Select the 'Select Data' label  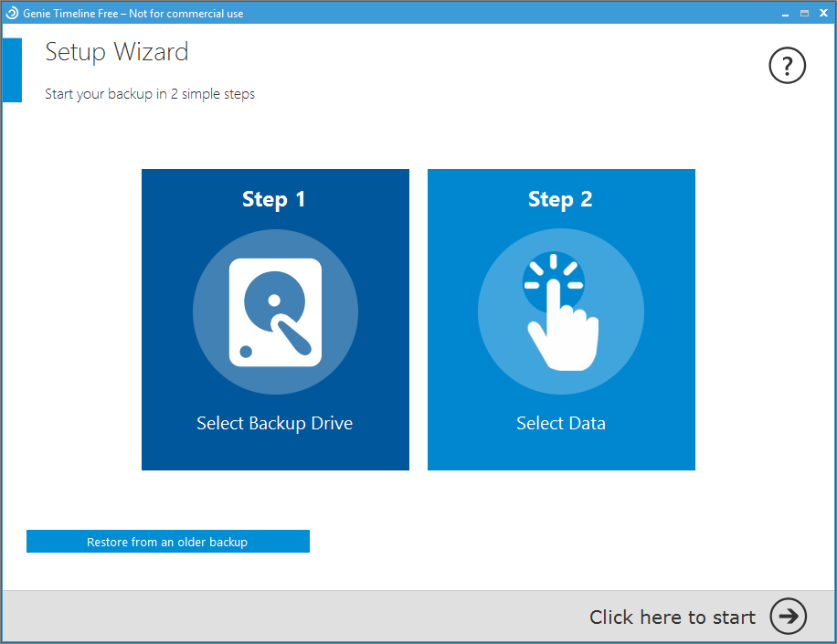[561, 423]
